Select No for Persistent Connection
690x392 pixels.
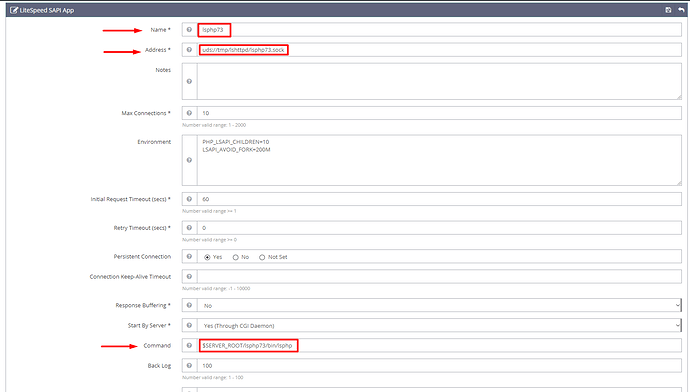point(235,257)
